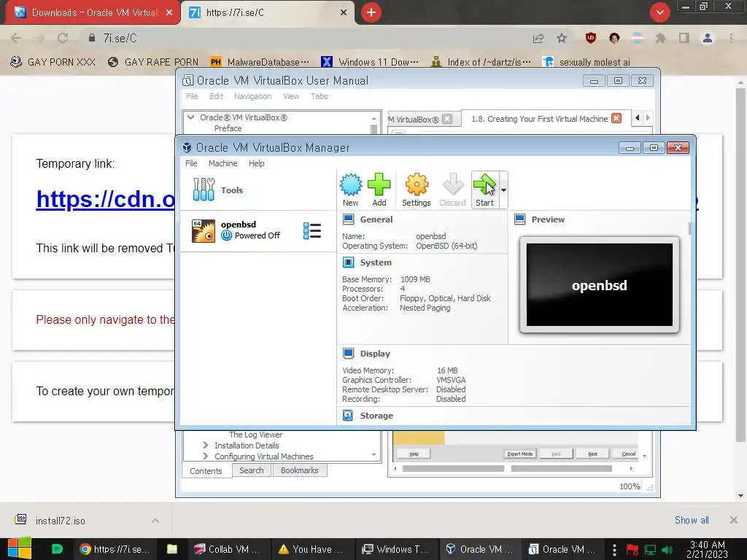Screen dimensions: 747x560
Task: Click the manual tab scroll-right arrow
Action: click(648, 117)
